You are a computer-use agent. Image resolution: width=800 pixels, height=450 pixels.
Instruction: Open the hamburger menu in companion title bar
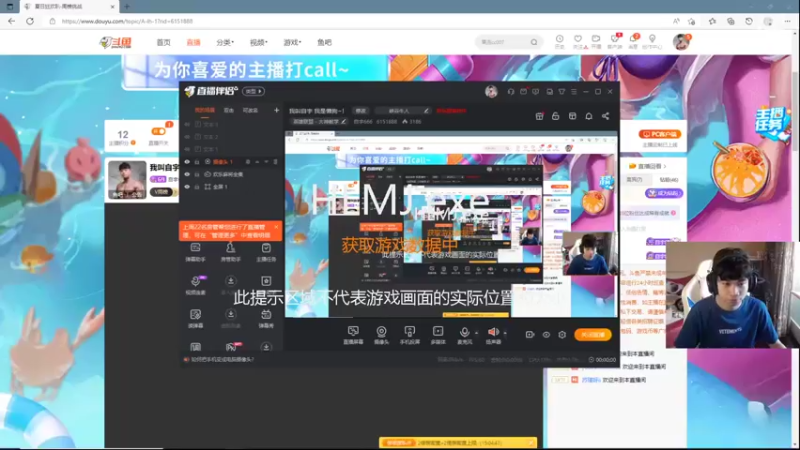574,92
